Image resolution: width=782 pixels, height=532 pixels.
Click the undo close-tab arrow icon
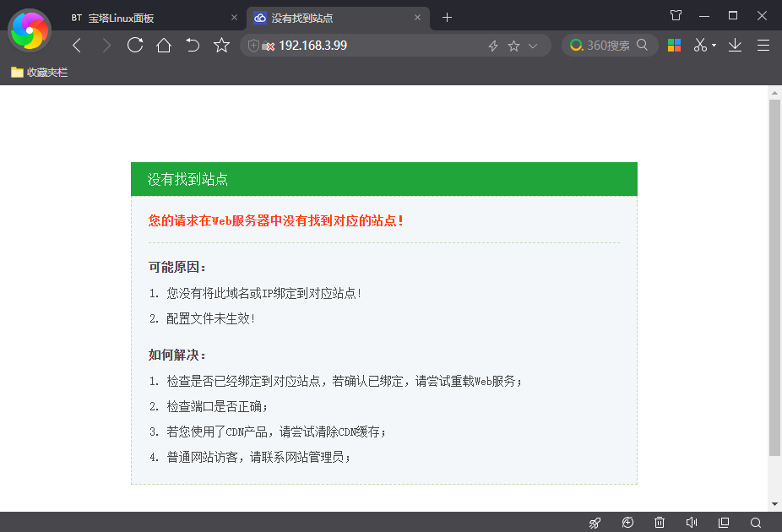point(193,46)
